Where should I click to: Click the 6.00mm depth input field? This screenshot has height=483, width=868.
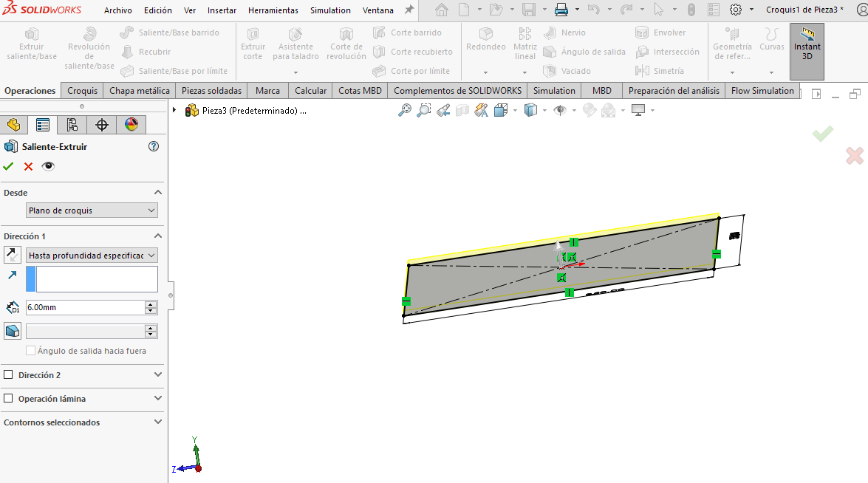pos(85,307)
